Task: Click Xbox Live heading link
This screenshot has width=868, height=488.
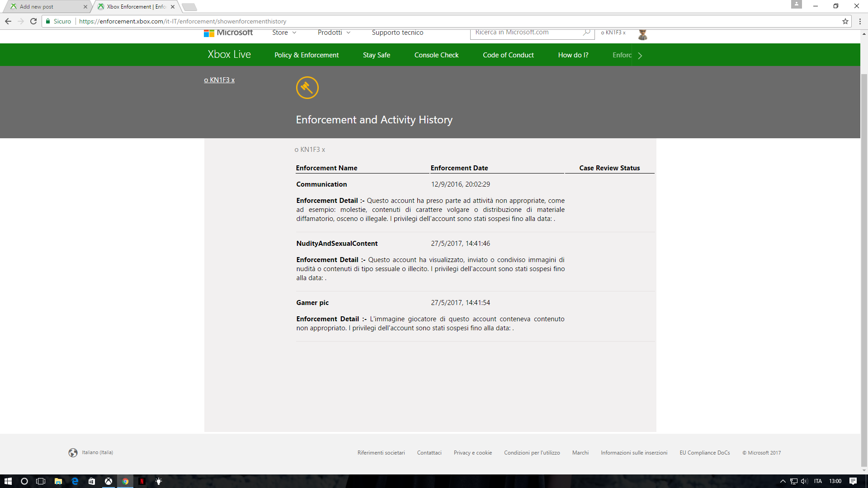Action: [x=229, y=54]
